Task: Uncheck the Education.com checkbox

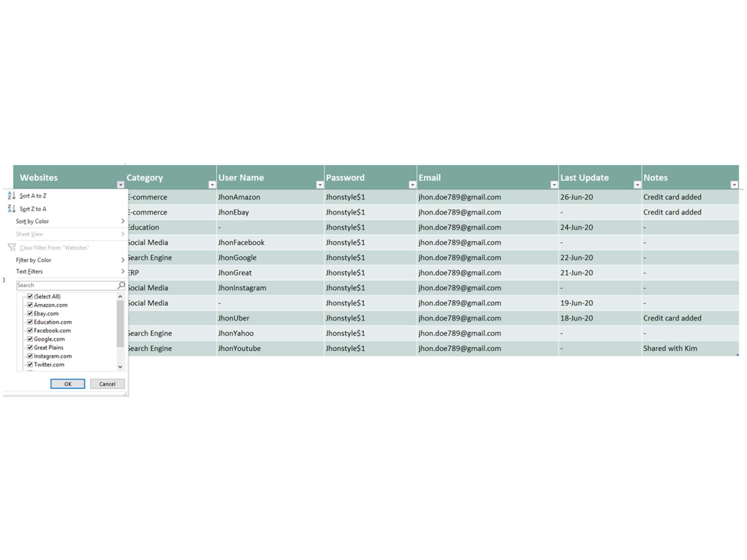Action: [x=30, y=322]
